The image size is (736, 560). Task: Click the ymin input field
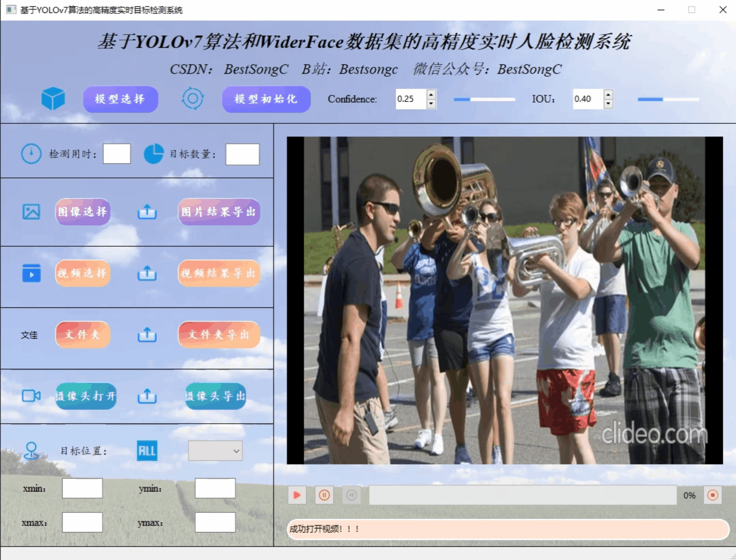(x=215, y=488)
